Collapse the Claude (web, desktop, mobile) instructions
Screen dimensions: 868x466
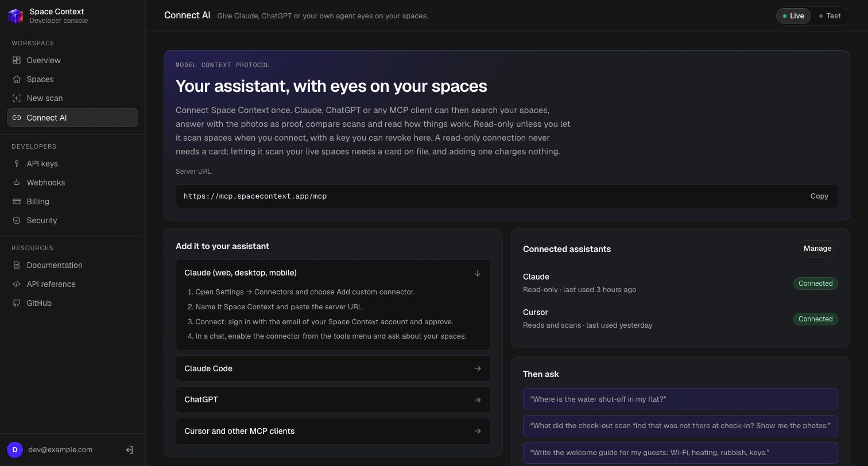point(333,273)
